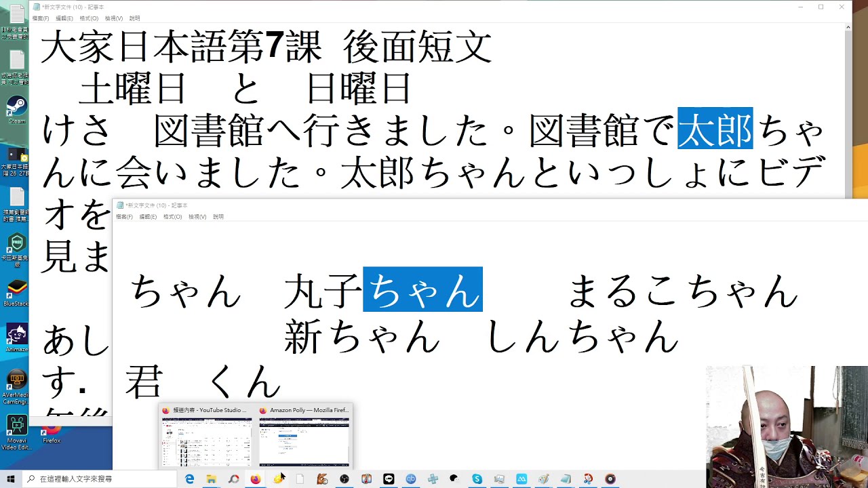Click the Windows Start button
The width and height of the screenshot is (868, 488).
tap(11, 479)
